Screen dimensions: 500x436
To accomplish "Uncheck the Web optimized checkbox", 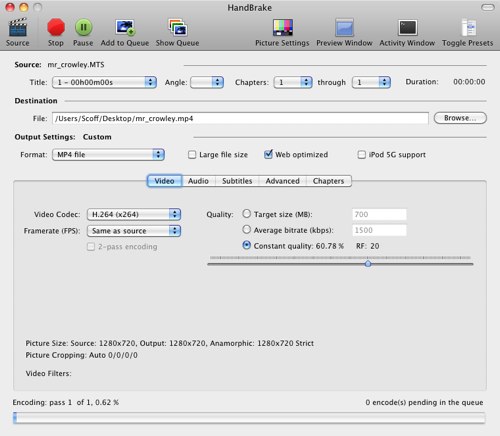I will click(268, 154).
